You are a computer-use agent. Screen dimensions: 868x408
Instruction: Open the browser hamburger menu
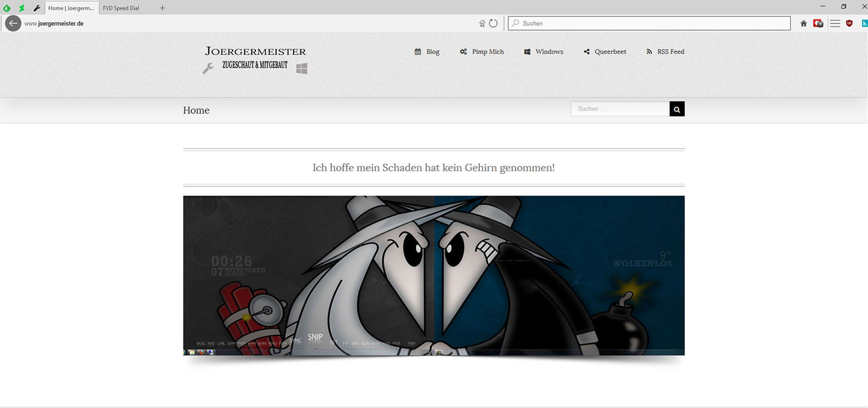(835, 23)
